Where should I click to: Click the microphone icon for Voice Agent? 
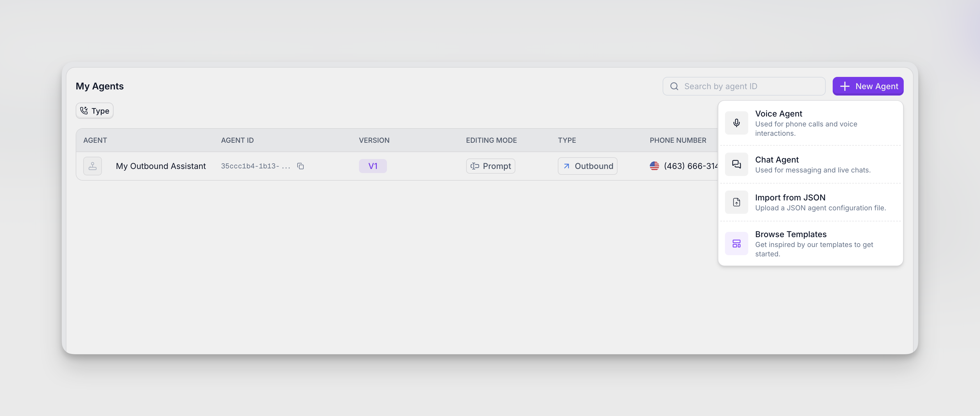736,123
